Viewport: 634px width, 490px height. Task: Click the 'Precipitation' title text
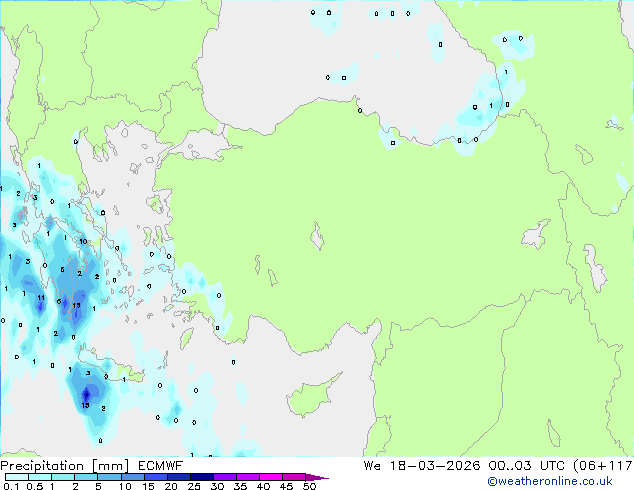[x=42, y=466]
